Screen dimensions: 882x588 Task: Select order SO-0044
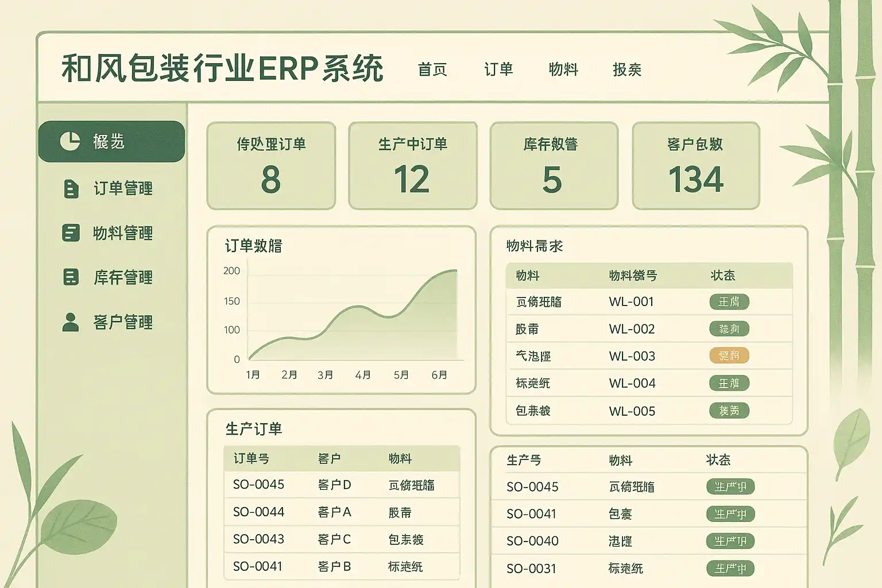tap(258, 512)
